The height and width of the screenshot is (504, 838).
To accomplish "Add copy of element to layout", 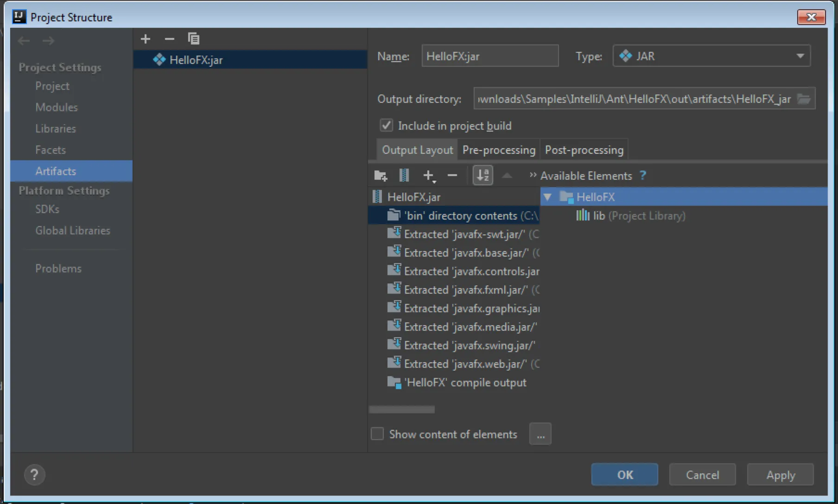I will (x=429, y=176).
